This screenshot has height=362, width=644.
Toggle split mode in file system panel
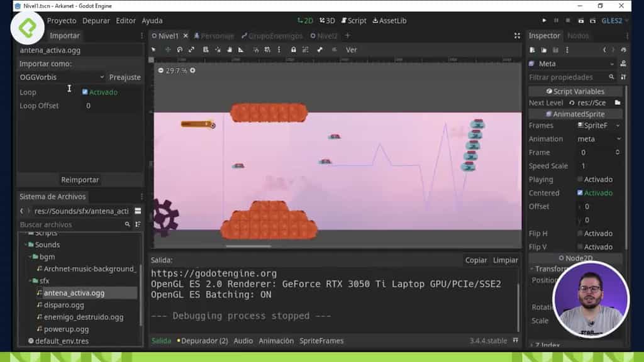click(138, 211)
